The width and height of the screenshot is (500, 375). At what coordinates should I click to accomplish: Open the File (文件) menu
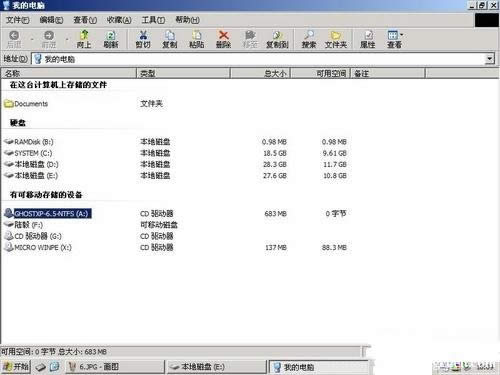click(18, 20)
